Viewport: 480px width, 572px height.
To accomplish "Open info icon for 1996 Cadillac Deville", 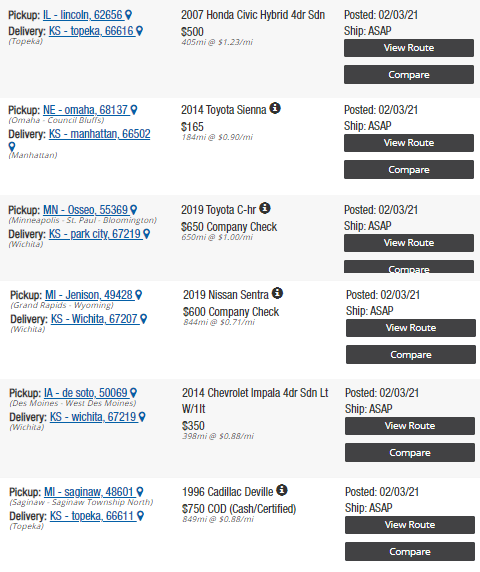I will (x=282, y=490).
